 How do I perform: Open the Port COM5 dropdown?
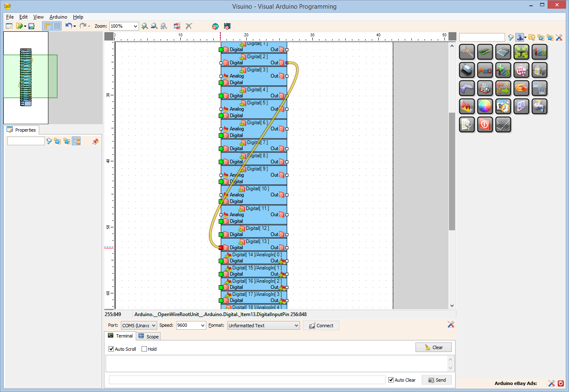point(139,326)
